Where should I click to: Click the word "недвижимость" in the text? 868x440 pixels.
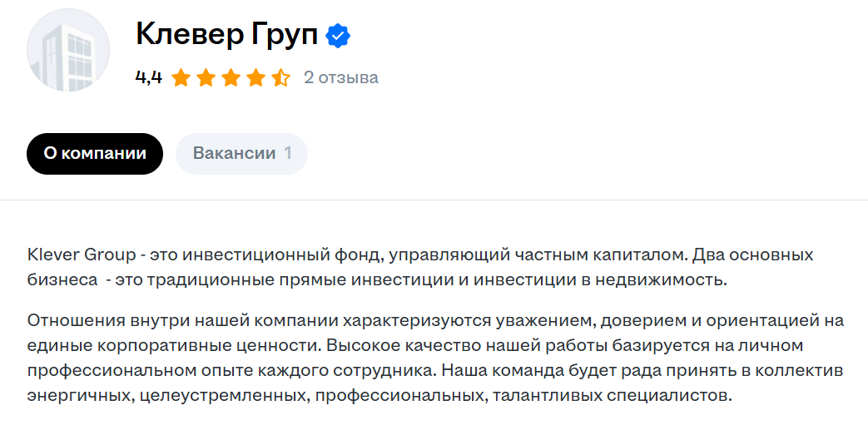point(671,280)
